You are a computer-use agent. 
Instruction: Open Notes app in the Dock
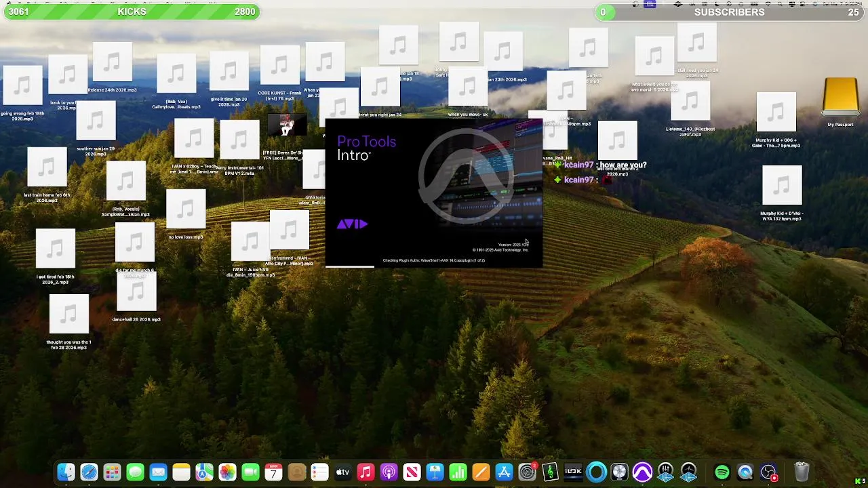click(181, 472)
